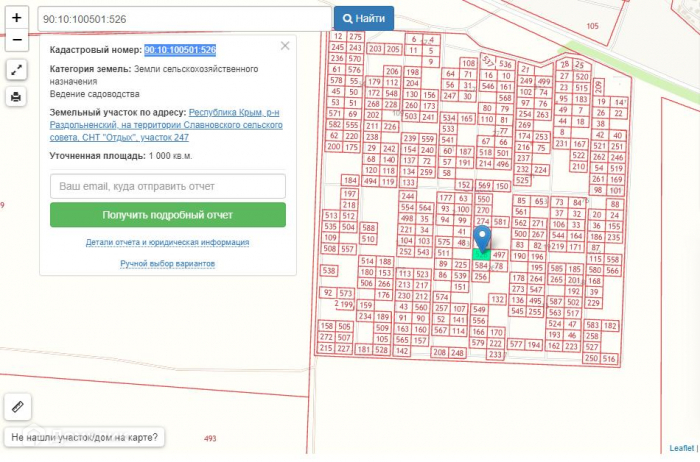Click Ручной выбор вариантов link
The width and height of the screenshot is (700, 462).
pos(168,264)
